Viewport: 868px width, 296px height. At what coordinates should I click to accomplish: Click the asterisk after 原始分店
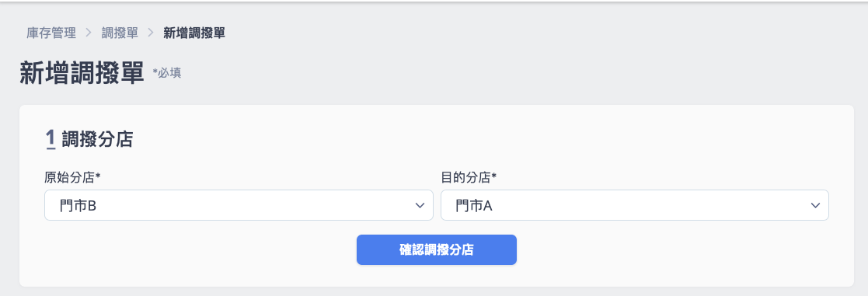(98, 176)
